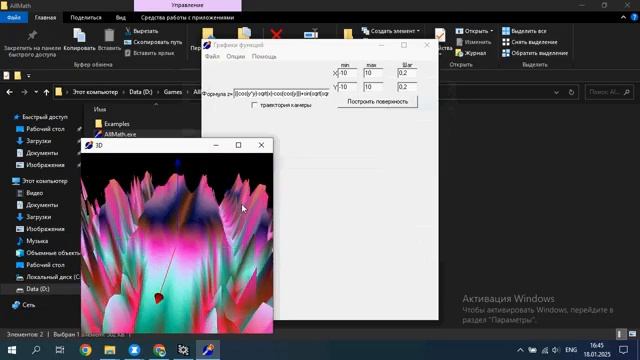This screenshot has height=360, width=640.
Task: Open the recent locations dropdown arrow
Action: 36,92
